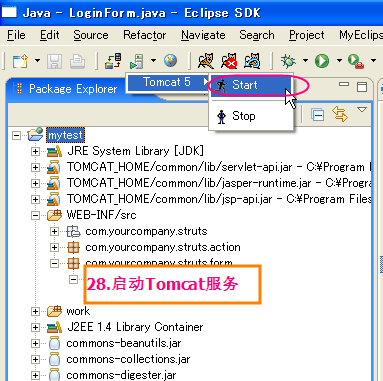Choose Start from the Tomcat 5 submenu

(x=252, y=85)
